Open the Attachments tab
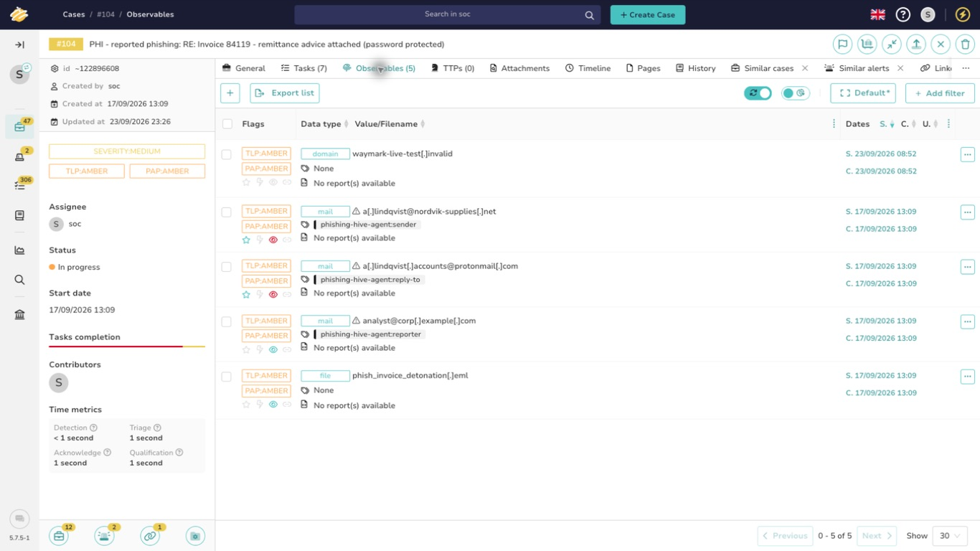Viewport: 980px width, 551px height. pyautogui.click(x=519, y=68)
